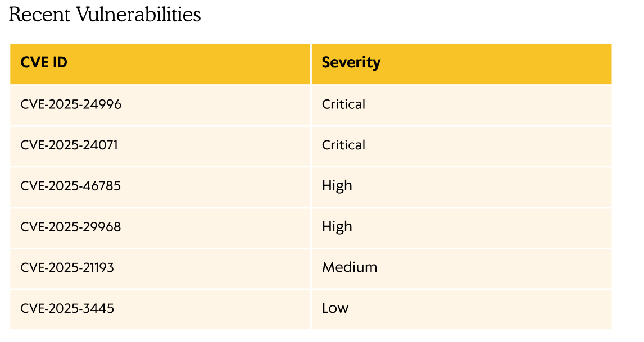Click High severity beside CVE-2025-46785
The image size is (644, 342).
tap(337, 186)
